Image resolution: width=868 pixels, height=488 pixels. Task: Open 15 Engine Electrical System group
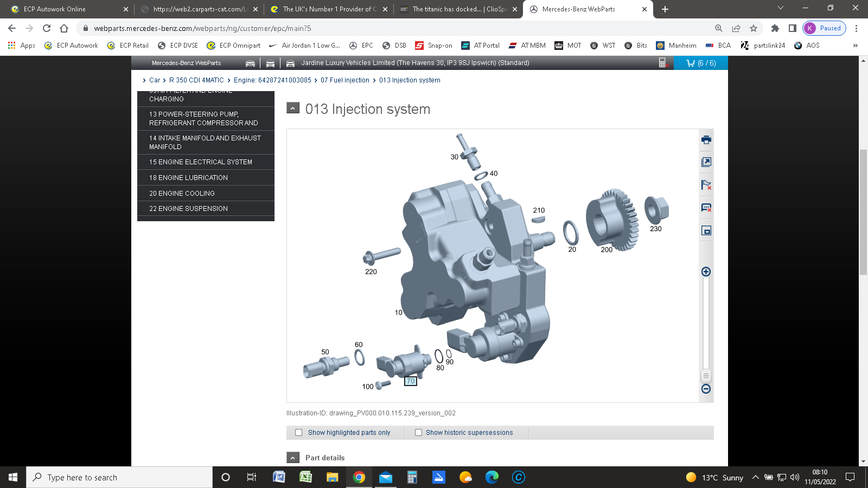point(201,162)
